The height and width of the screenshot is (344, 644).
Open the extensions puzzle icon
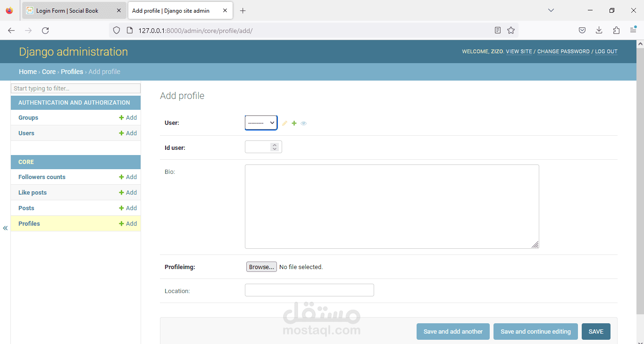(616, 31)
